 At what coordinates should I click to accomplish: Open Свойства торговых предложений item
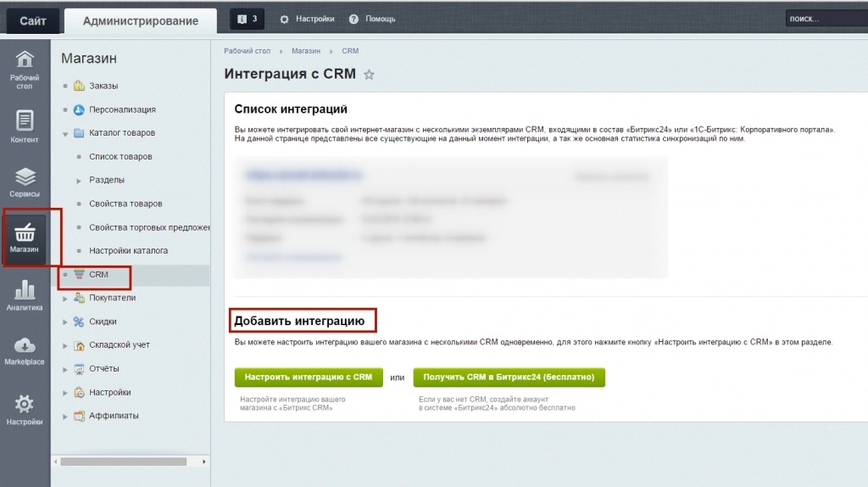[x=149, y=227]
